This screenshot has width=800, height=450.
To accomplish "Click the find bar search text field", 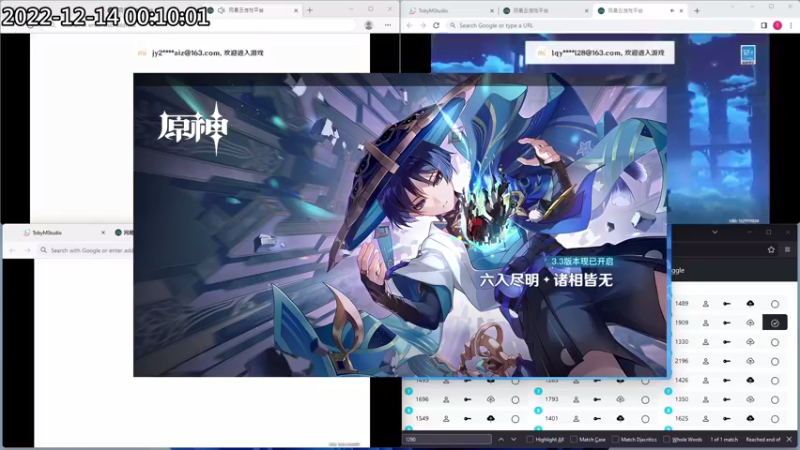I will 447,439.
